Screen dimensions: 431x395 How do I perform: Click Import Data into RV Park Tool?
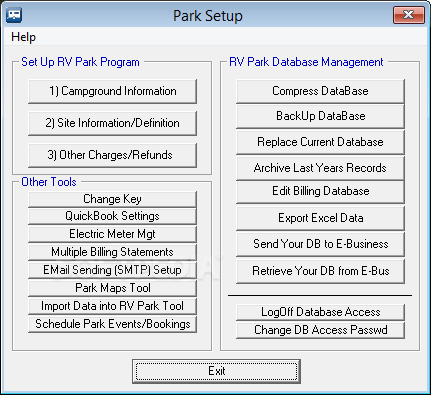point(113,306)
